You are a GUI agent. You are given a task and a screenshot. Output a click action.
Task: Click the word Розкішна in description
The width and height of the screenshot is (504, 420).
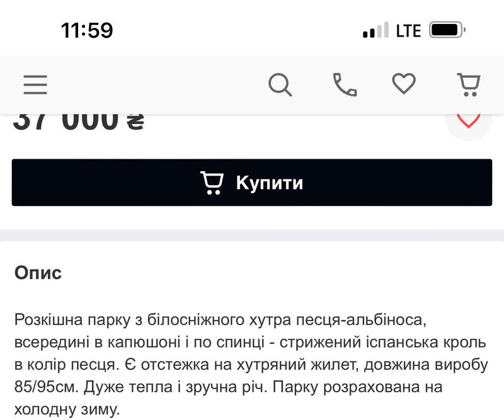tap(49, 320)
